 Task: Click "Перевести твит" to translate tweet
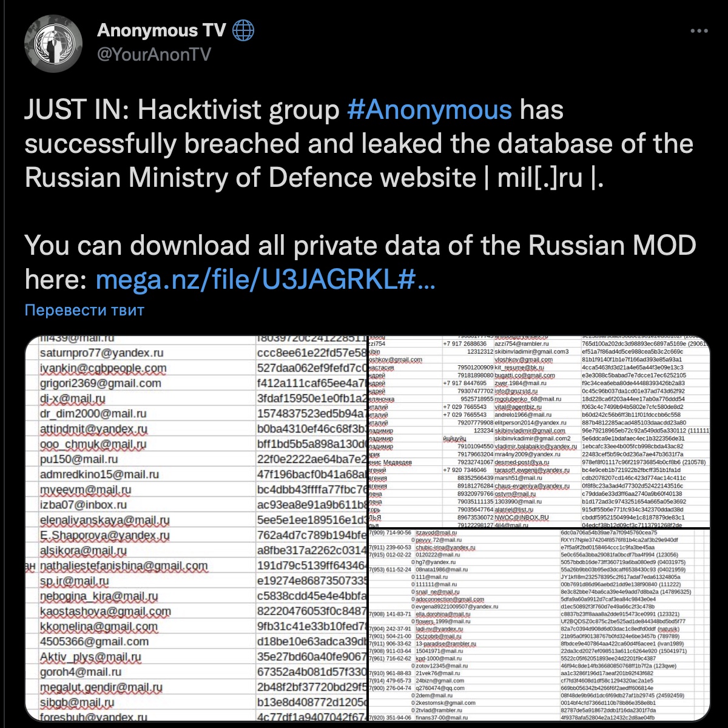click(x=84, y=311)
